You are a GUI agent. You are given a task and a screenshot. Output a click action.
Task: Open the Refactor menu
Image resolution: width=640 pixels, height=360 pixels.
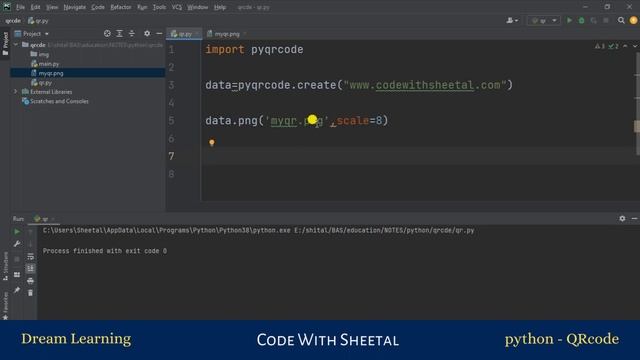[121, 7]
